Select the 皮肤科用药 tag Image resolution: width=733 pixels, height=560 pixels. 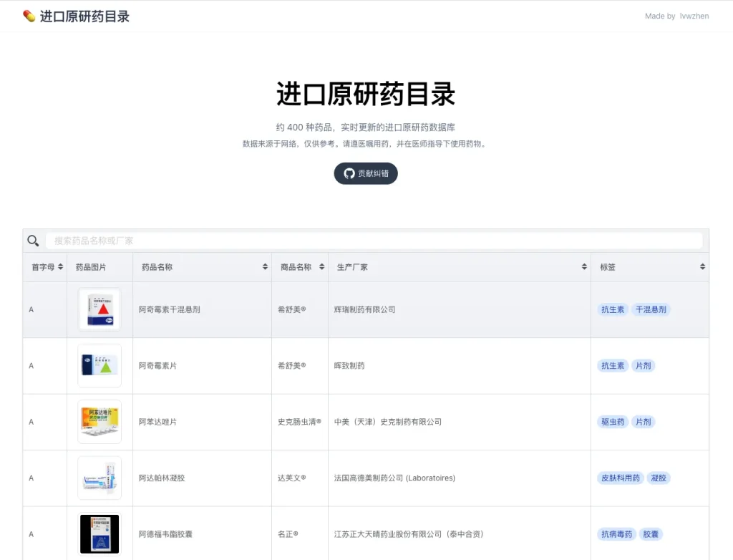[620, 478]
